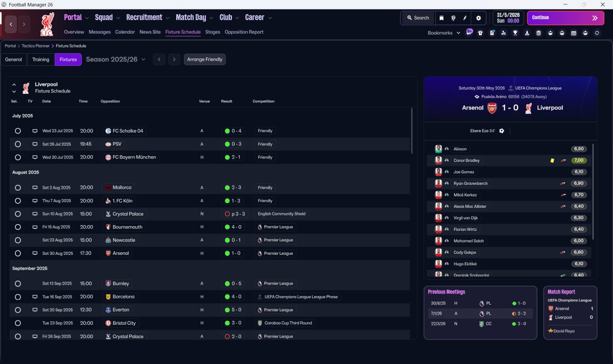Click TV icon on the PSV fixture row

tap(34, 144)
